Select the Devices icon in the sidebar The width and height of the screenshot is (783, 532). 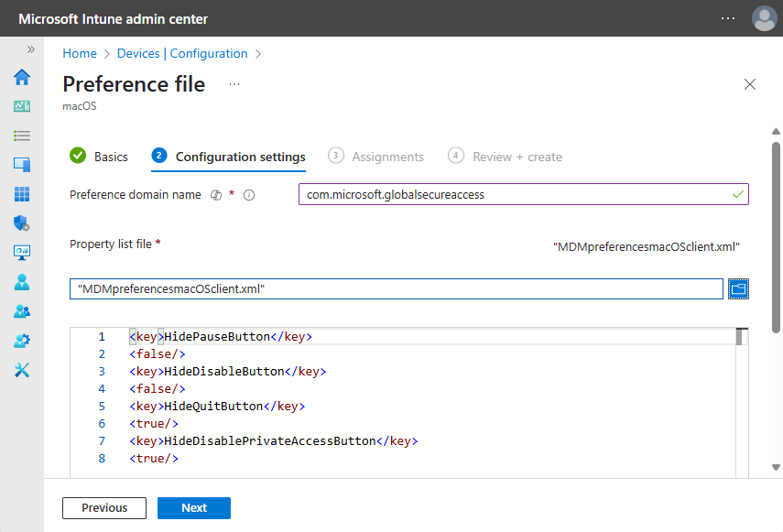(x=21, y=164)
